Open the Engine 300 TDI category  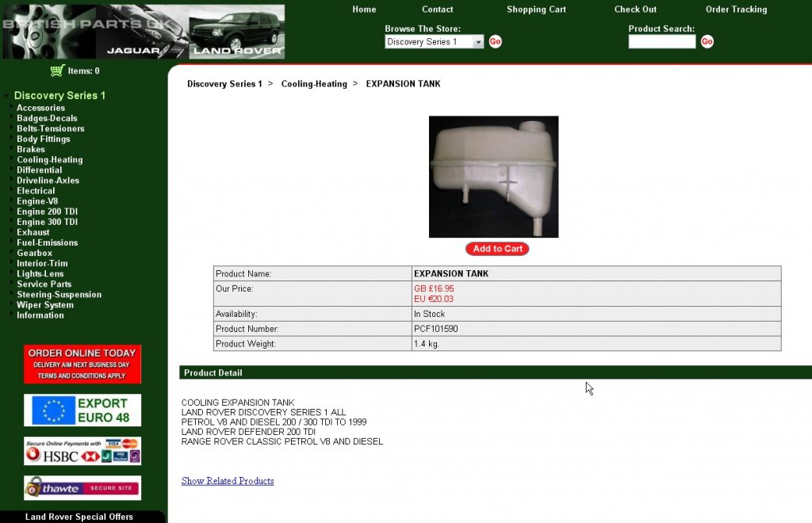[x=47, y=221]
